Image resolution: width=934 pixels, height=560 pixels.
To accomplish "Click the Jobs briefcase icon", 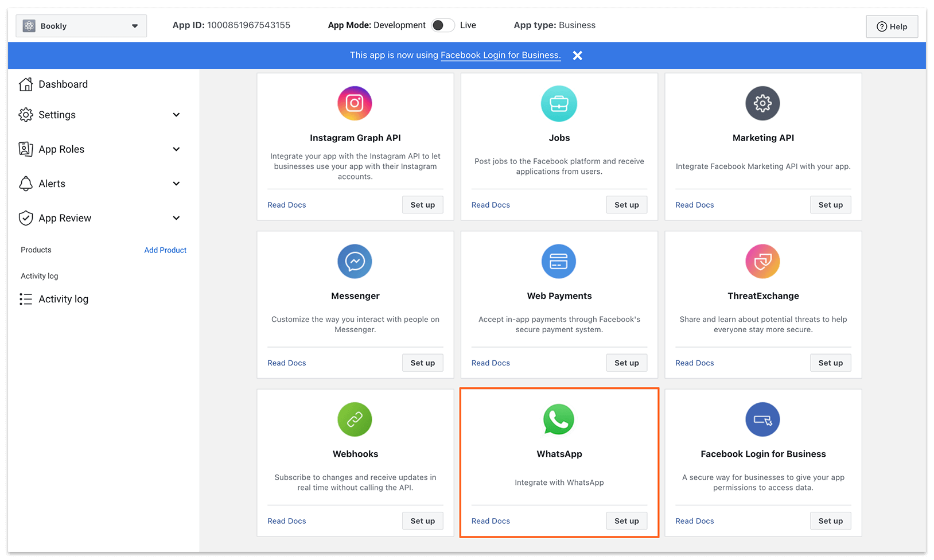I will [x=559, y=103].
